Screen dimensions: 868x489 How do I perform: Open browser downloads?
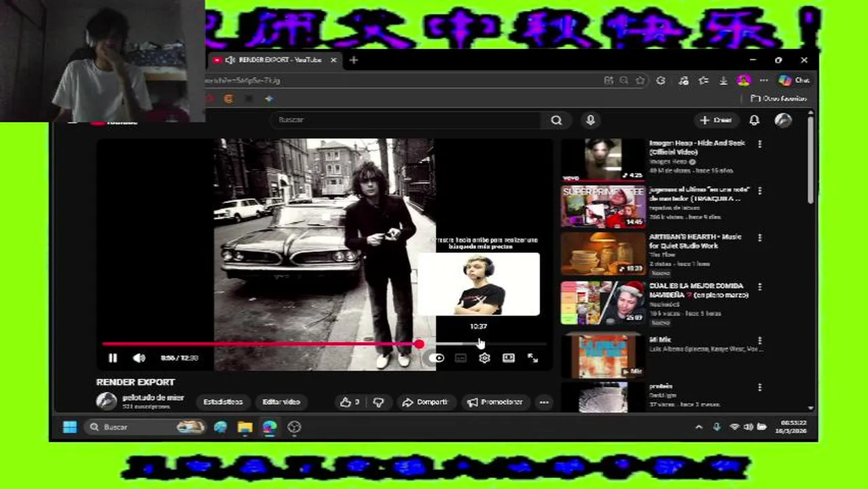pos(723,80)
